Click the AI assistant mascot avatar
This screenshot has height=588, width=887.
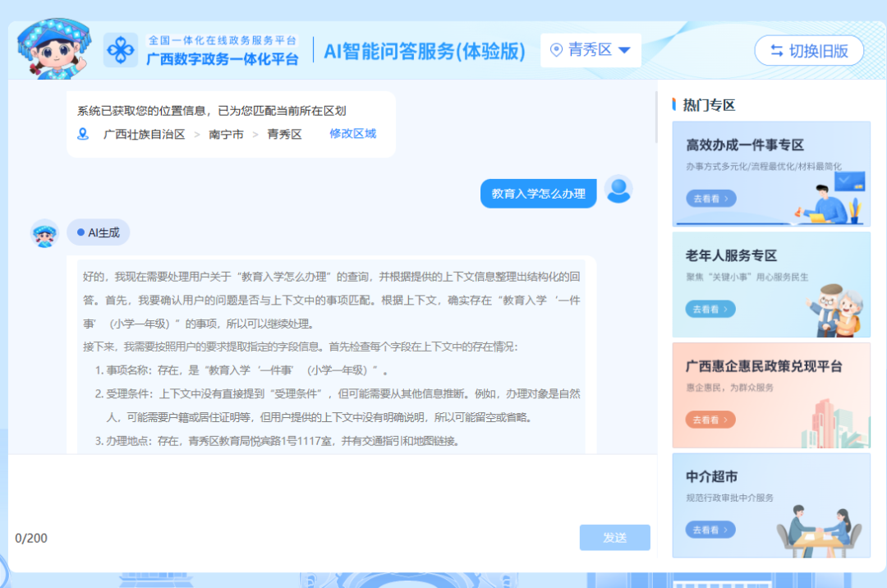[44, 234]
